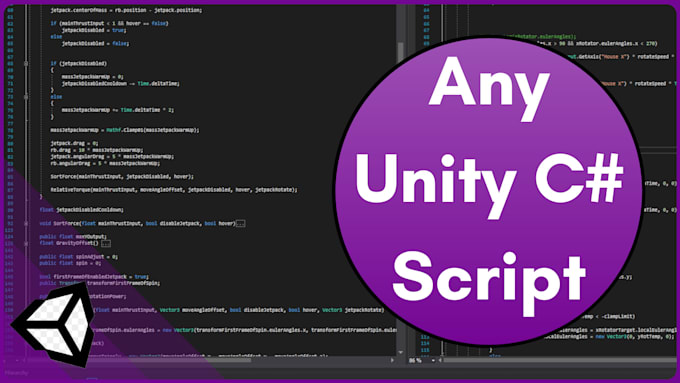
Task: Open collapsed '...' box after GravityOffset()
Action: (106, 243)
